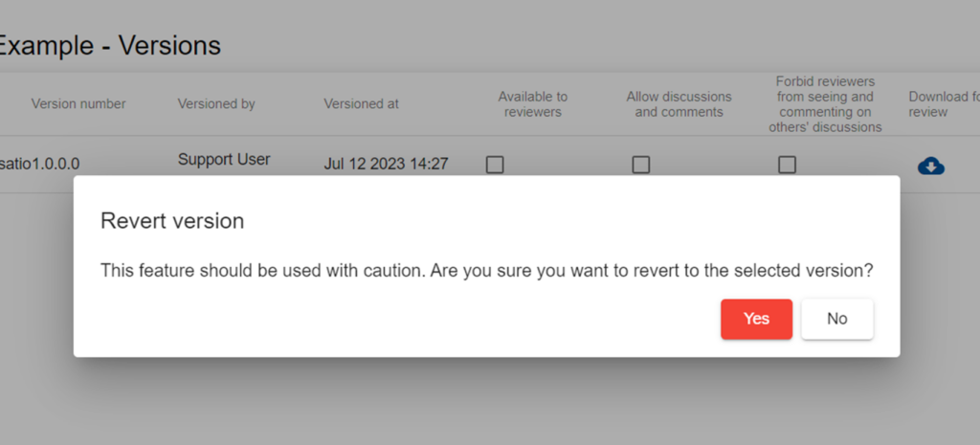Click the Download for review column header
980x445 pixels.
943,104
